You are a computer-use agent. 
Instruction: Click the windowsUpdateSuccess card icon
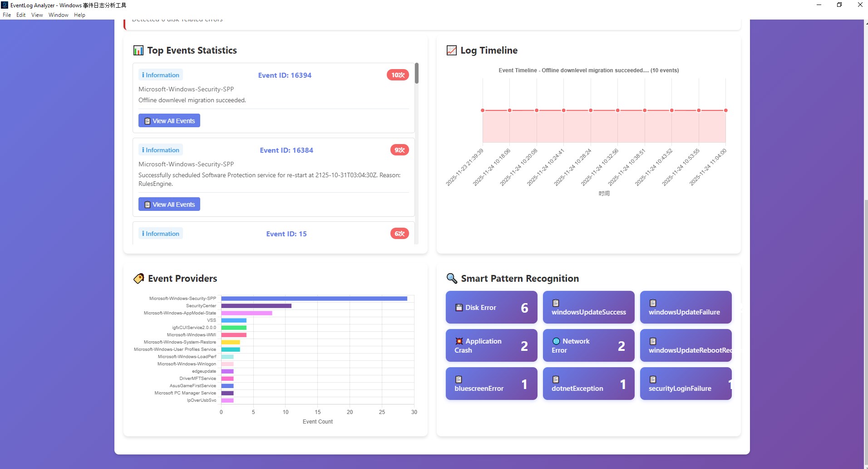[556, 303]
